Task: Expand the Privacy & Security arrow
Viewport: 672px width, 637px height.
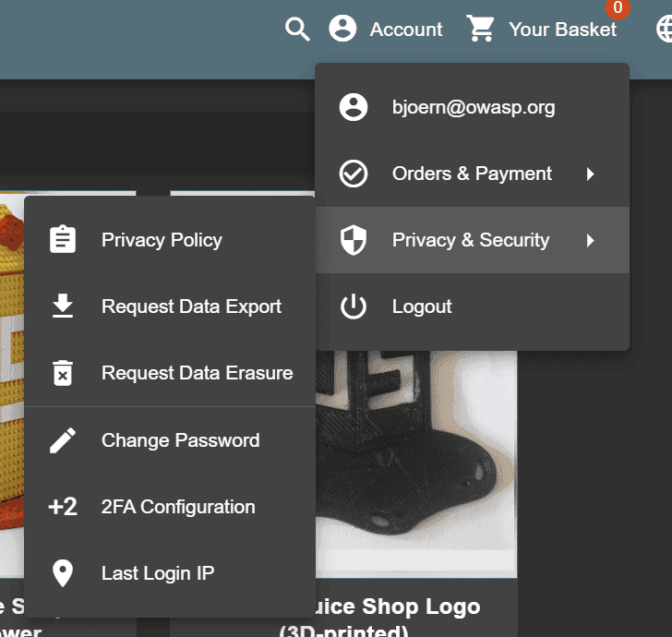Action: [591, 240]
